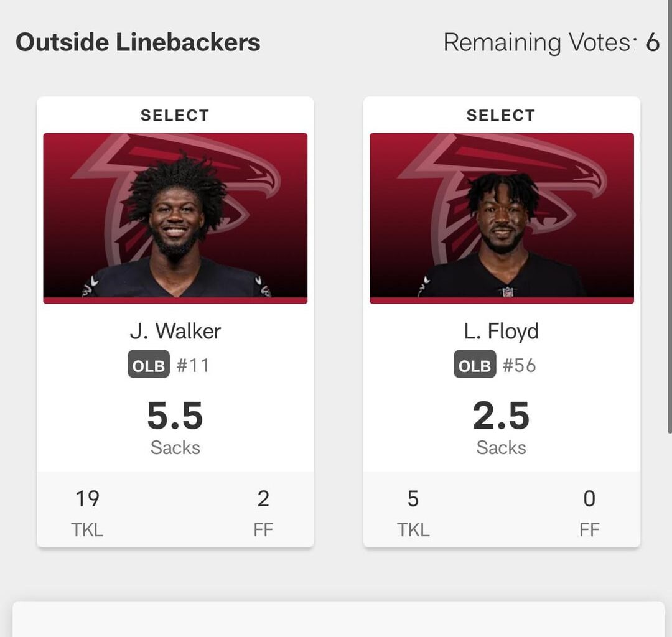The width and height of the screenshot is (672, 637).
Task: Click the player name J. Walker
Action: 175,331
